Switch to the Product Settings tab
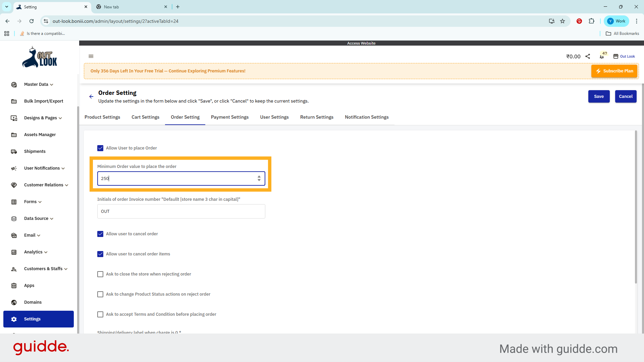This screenshot has height=362, width=644. 102,117
